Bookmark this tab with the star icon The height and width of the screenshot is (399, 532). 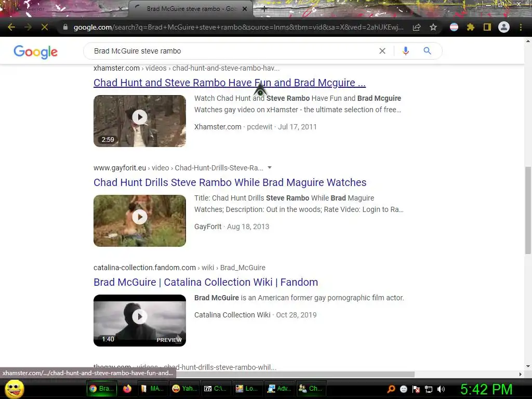(x=433, y=27)
